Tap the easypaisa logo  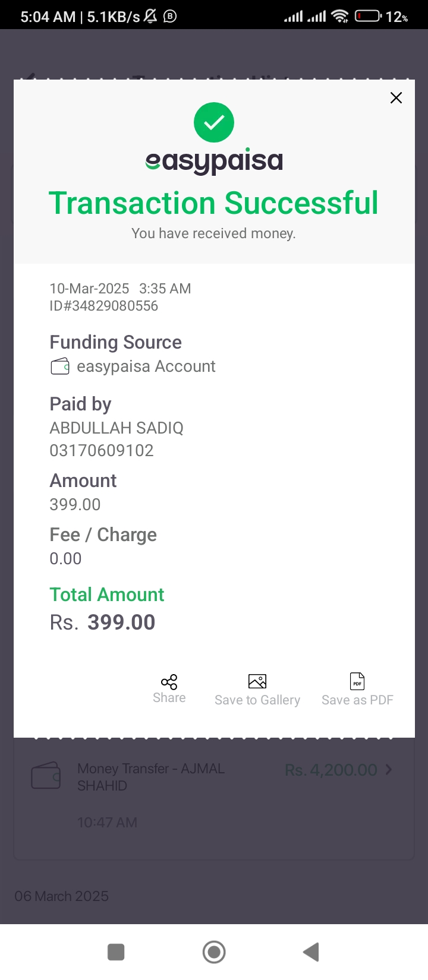pyautogui.click(x=214, y=161)
